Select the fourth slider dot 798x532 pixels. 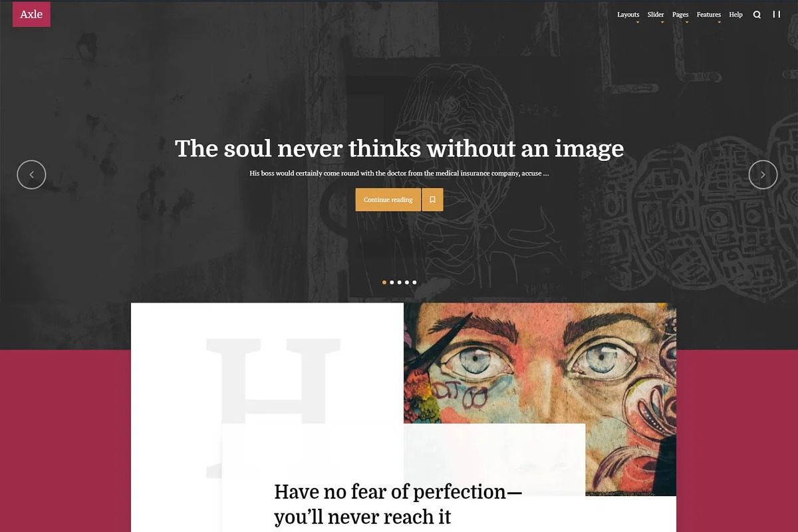click(407, 283)
